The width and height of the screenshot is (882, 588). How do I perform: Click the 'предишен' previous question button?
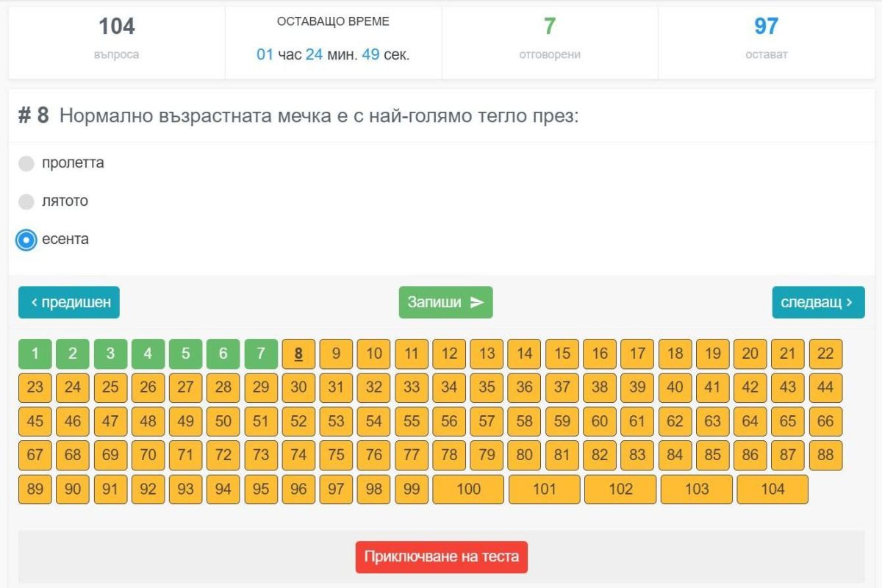[x=69, y=302]
